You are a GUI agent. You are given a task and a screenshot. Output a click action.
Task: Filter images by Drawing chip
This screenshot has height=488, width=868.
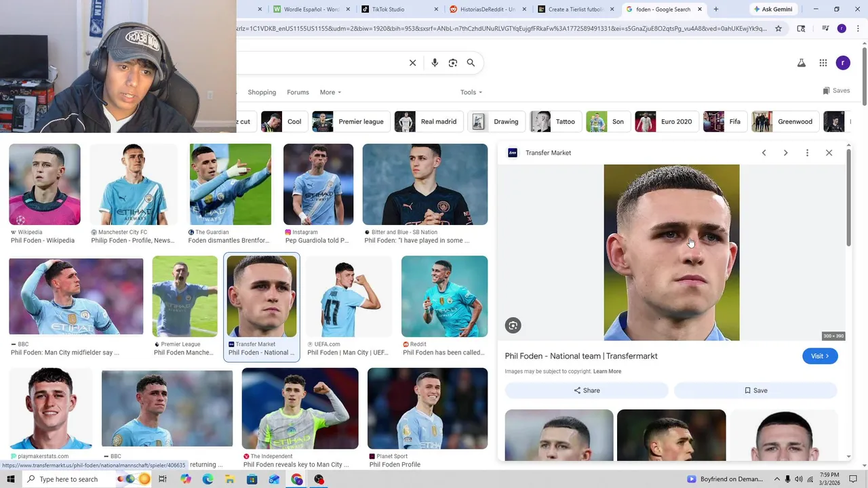(x=496, y=122)
